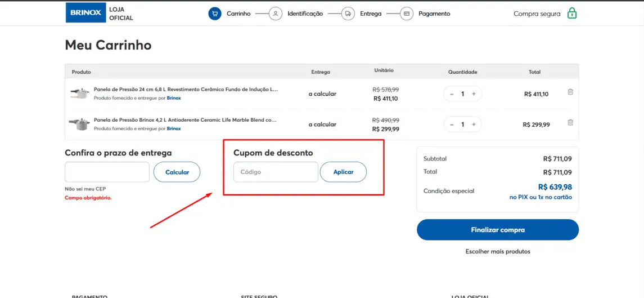Screen dimensions: 644x298
Task: Delete the 4,2 L pressure cooker with trash icon
Action: 570,122
